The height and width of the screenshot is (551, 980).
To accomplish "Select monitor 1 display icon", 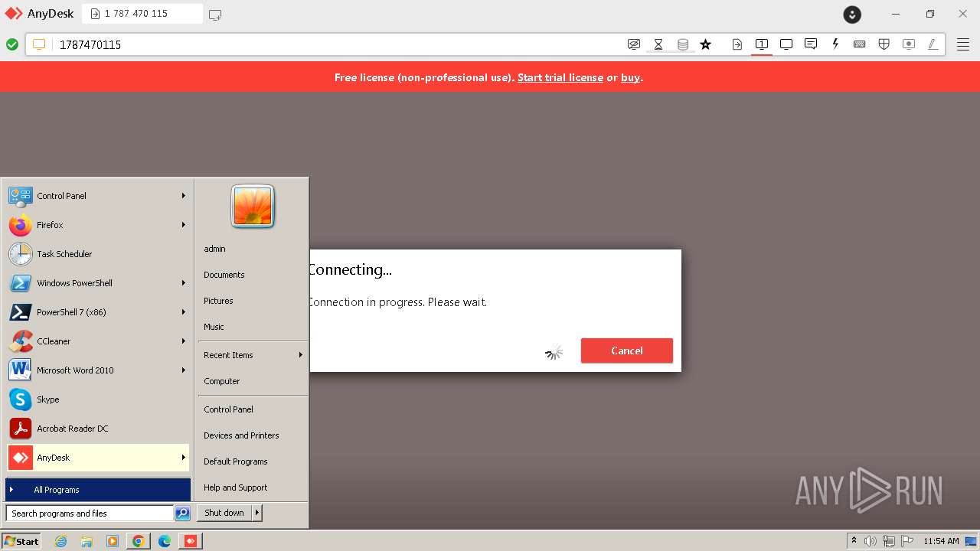I will pyautogui.click(x=762, y=44).
